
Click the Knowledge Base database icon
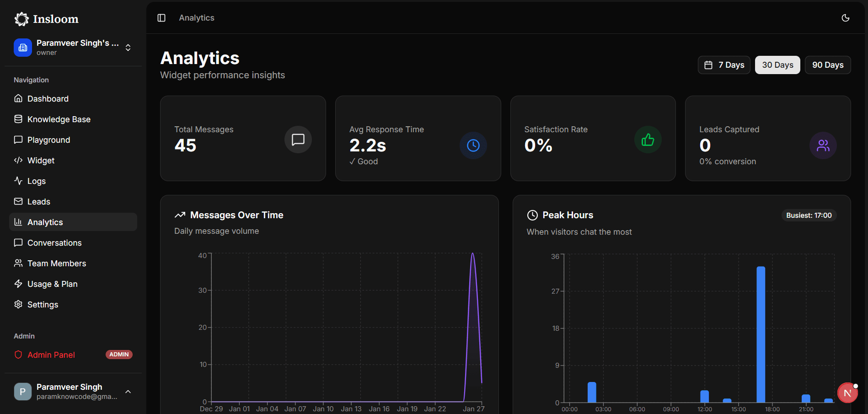(x=18, y=119)
